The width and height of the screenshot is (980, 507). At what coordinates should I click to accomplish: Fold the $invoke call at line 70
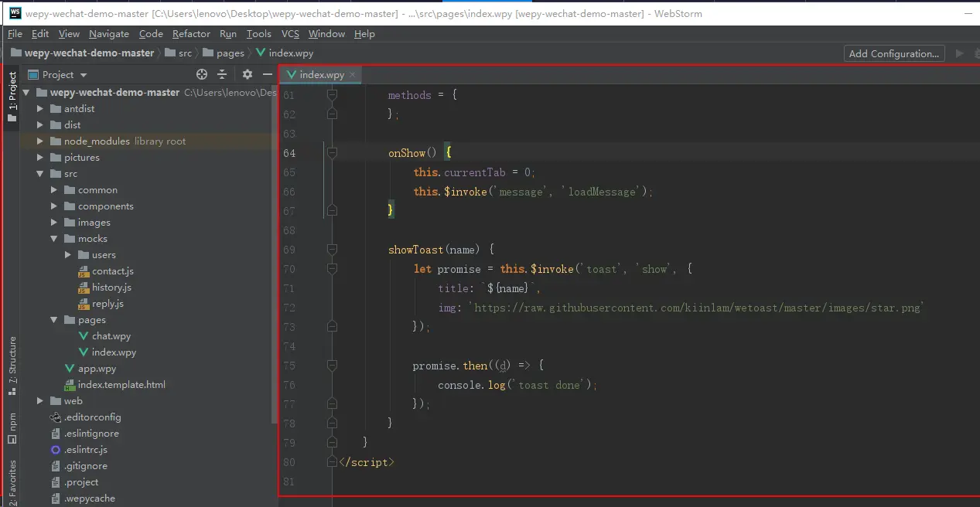pos(332,269)
